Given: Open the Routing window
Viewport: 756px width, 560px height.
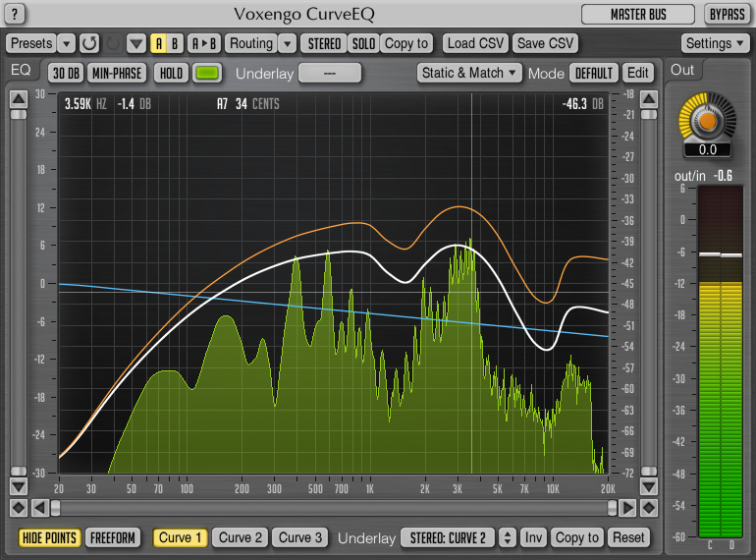Looking at the screenshot, I should [x=251, y=43].
